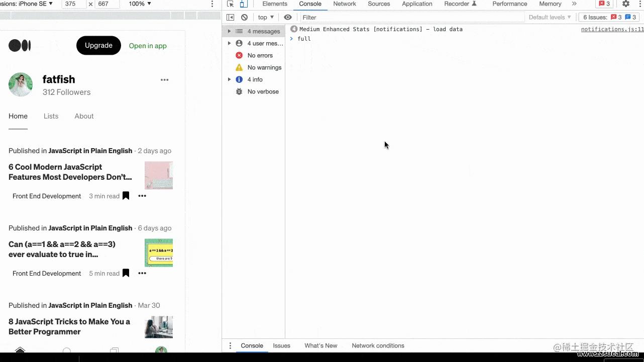The width and height of the screenshot is (644, 362).
Task: Click the viewport height field 667
Action: coord(107,4)
